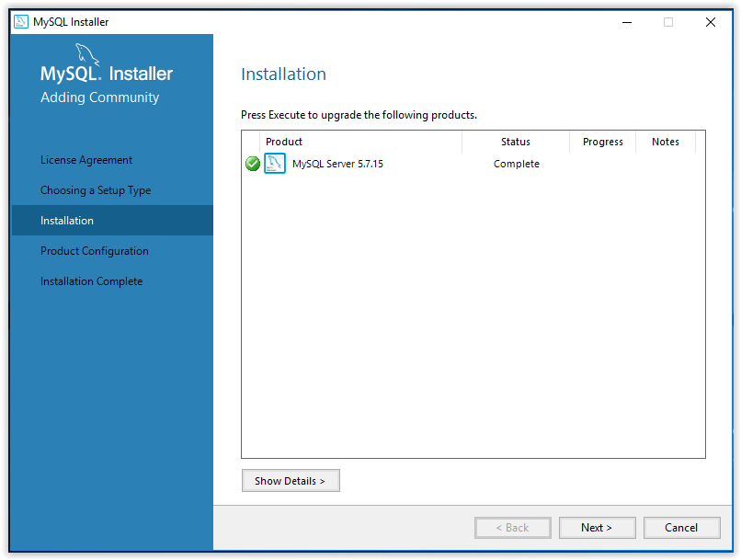Click the Progress column header

coord(602,142)
